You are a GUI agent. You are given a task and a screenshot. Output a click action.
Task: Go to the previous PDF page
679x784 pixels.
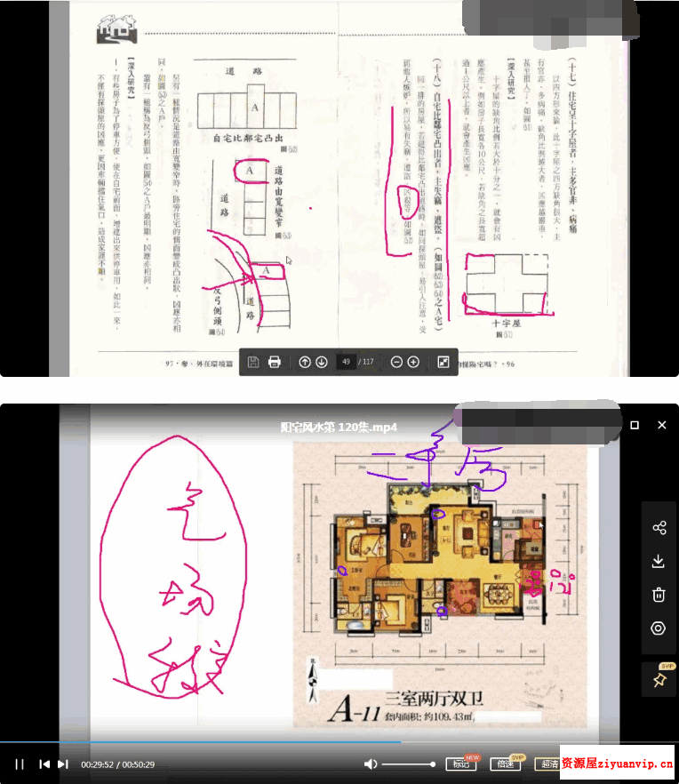[305, 362]
